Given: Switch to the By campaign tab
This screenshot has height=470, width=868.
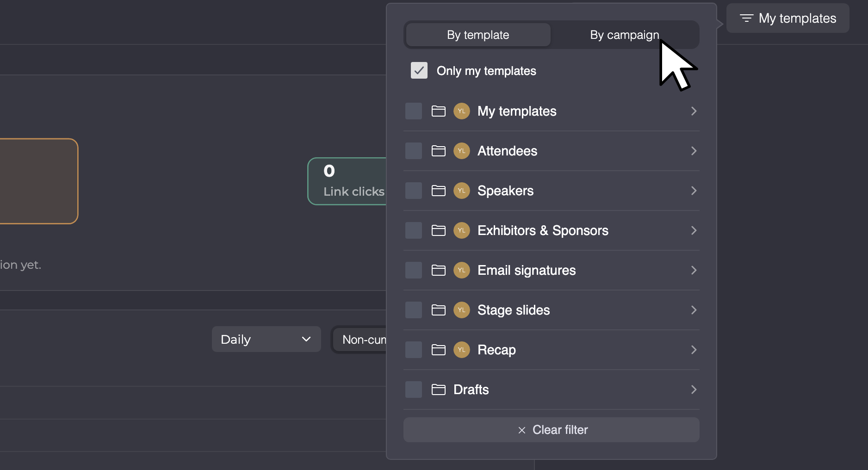Looking at the screenshot, I should pyautogui.click(x=624, y=35).
